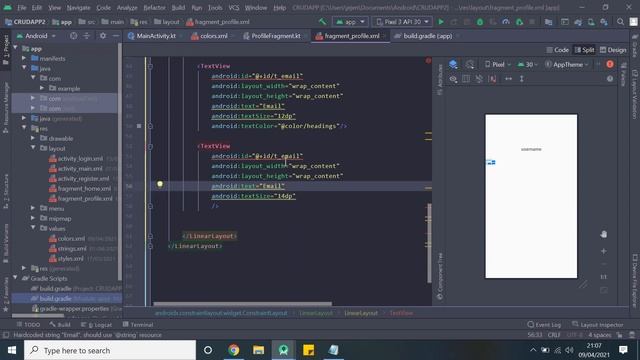Image resolution: width=640 pixels, height=360 pixels.
Task: Open Chrome from the Windows taskbar
Action: click(x=233, y=350)
